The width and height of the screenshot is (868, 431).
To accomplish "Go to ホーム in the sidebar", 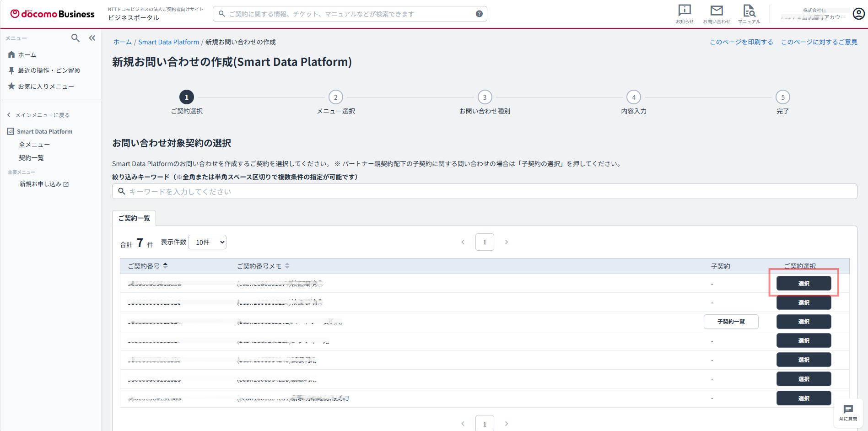I will 27,55.
